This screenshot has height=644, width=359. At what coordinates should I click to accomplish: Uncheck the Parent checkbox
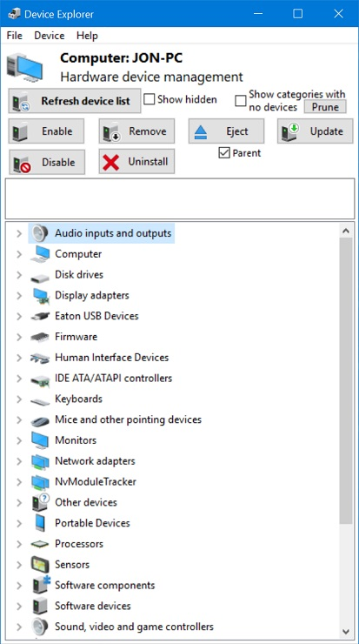224,153
